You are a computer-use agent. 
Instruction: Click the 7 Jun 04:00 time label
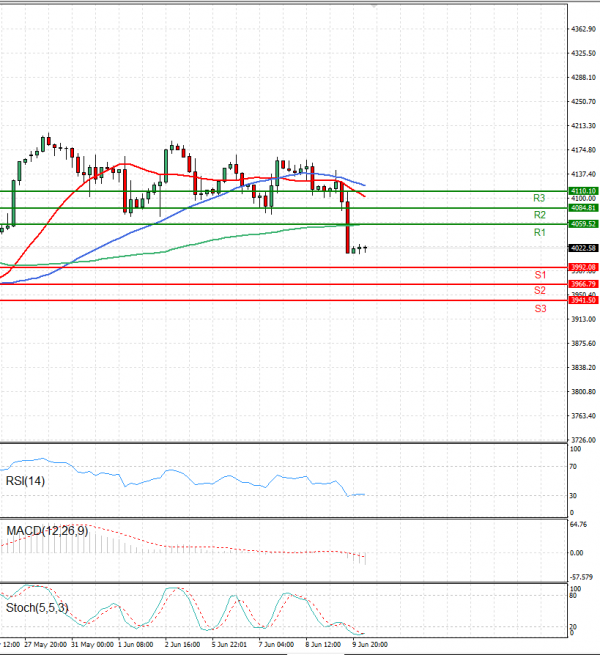coord(276,645)
